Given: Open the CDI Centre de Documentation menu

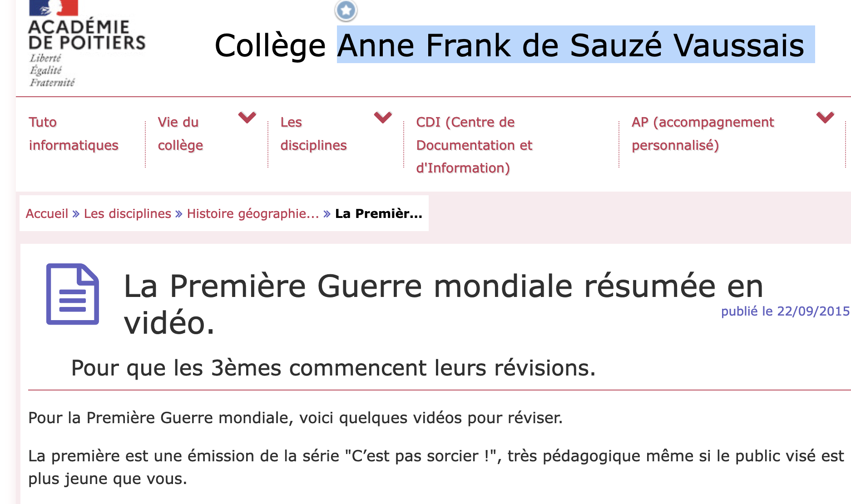Looking at the screenshot, I should (474, 145).
